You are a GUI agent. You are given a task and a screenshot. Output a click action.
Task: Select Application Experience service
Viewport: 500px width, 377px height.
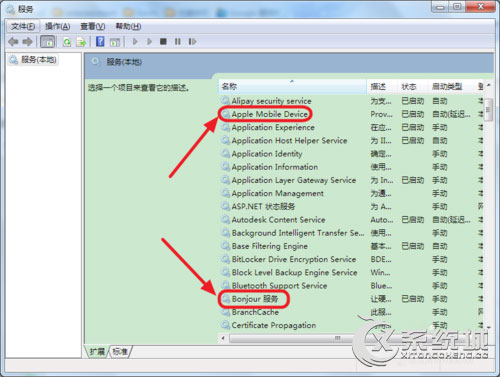(x=352, y=127)
